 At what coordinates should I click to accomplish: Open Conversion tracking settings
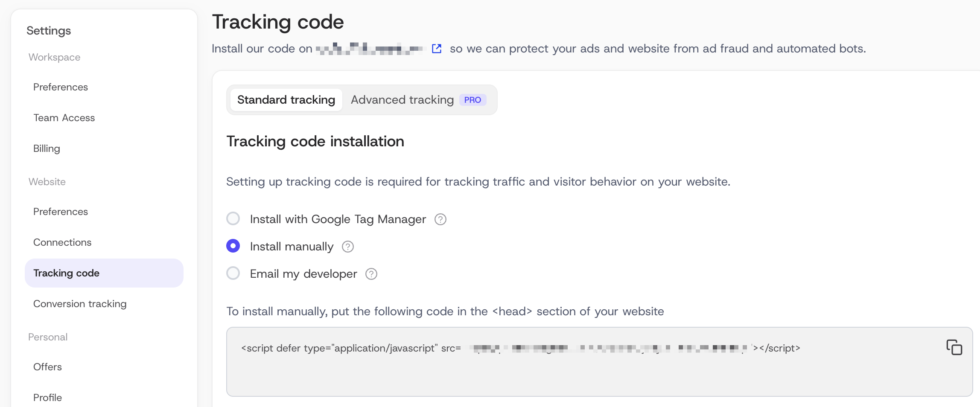(x=80, y=304)
